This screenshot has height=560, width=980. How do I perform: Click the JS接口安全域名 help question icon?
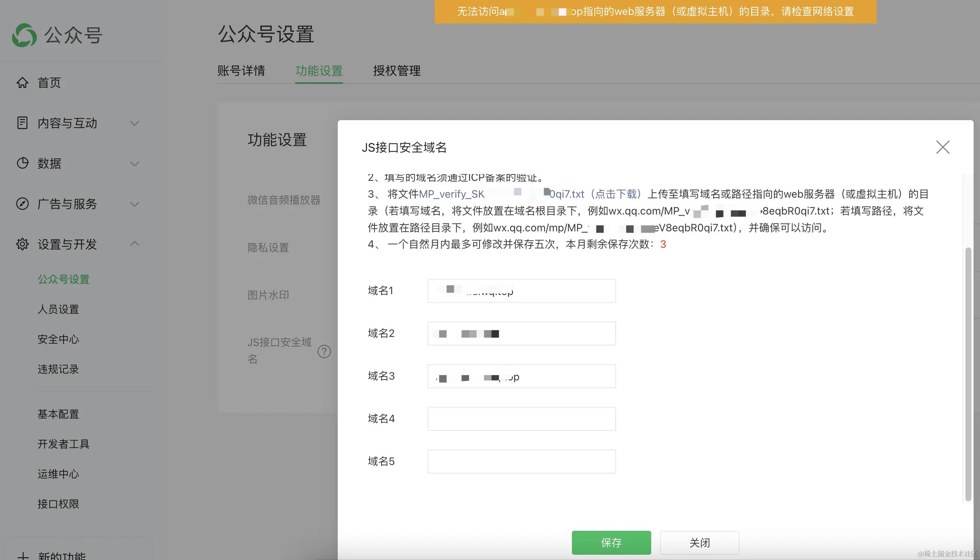click(x=324, y=351)
